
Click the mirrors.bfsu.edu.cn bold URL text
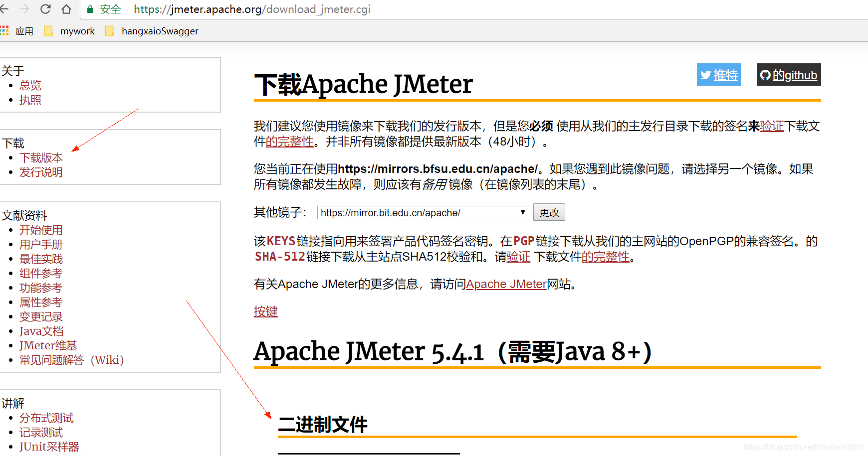tap(438, 169)
